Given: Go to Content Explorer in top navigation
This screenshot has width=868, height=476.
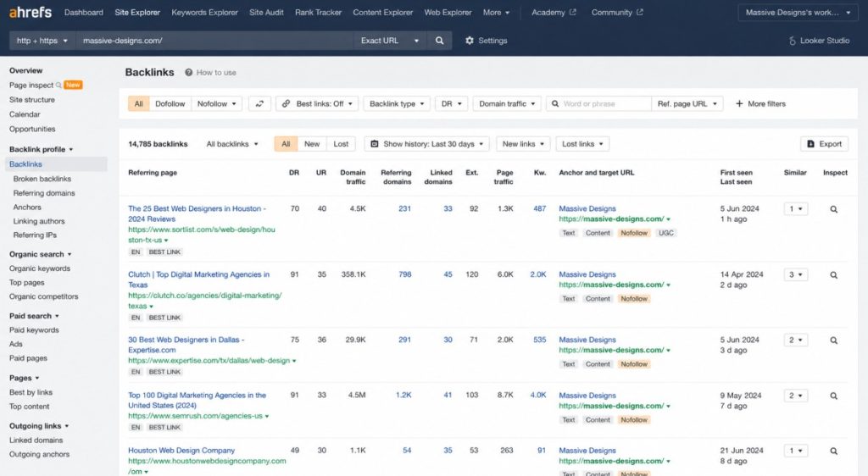Looking at the screenshot, I should click(x=383, y=12).
